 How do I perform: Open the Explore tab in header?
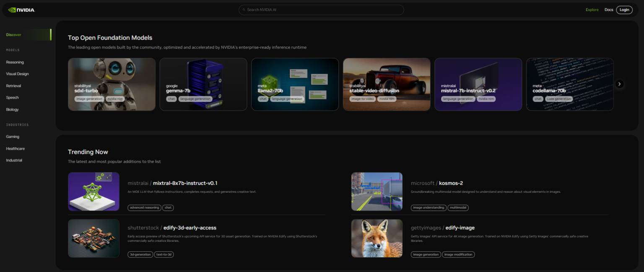[592, 10]
